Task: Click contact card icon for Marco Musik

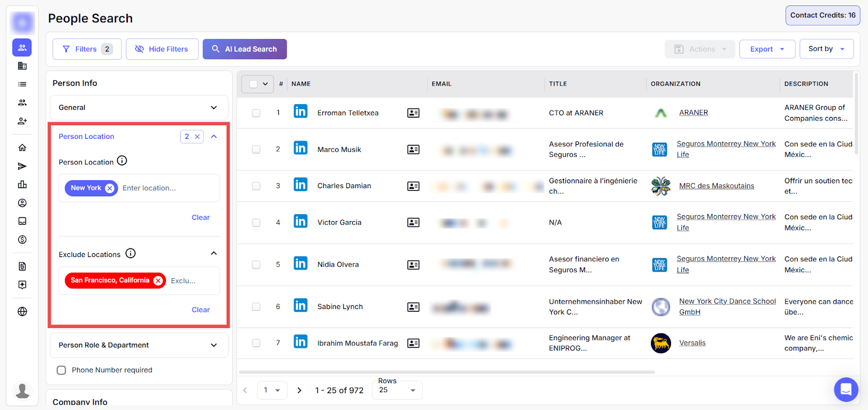Action: [x=413, y=150]
